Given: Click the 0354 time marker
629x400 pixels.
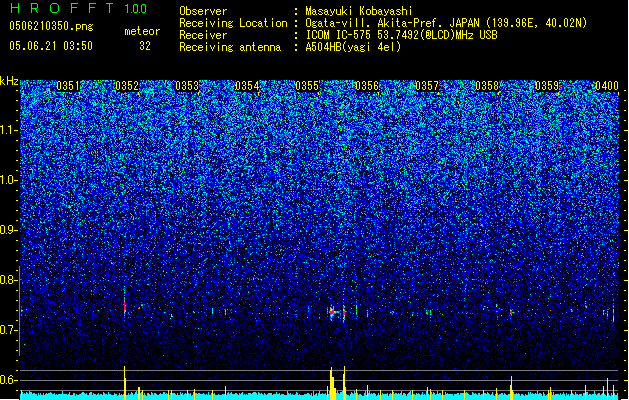Looking at the screenshot, I should (x=247, y=86).
